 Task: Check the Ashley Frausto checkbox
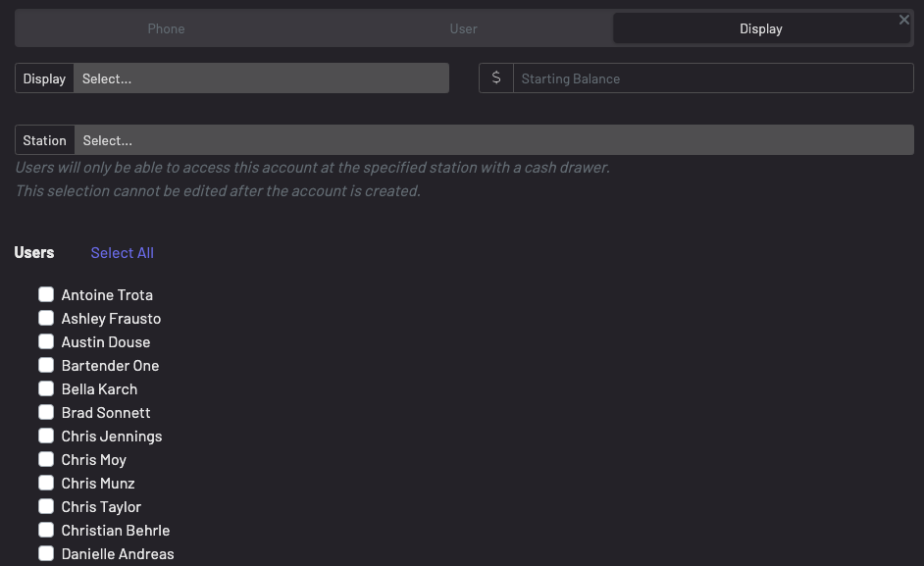click(x=46, y=318)
